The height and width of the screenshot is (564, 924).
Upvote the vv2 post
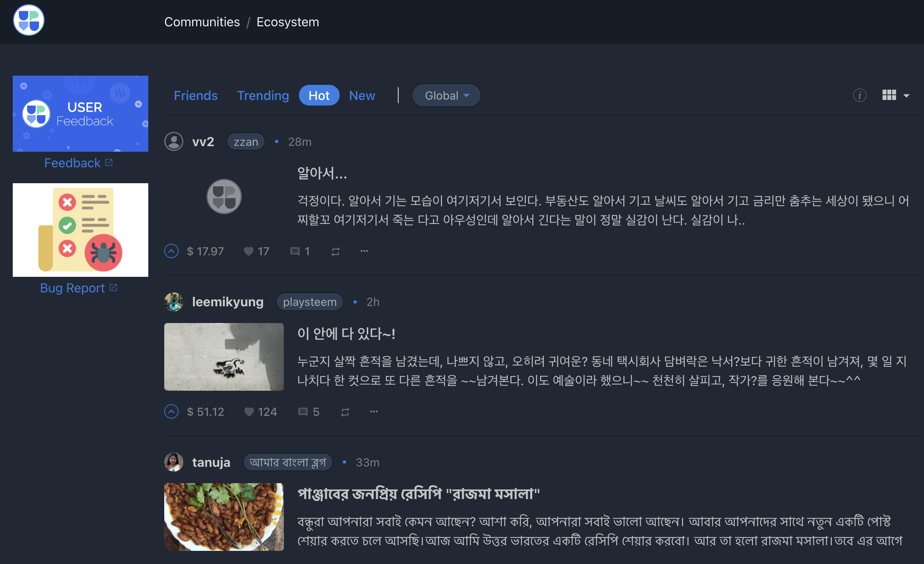tap(171, 251)
